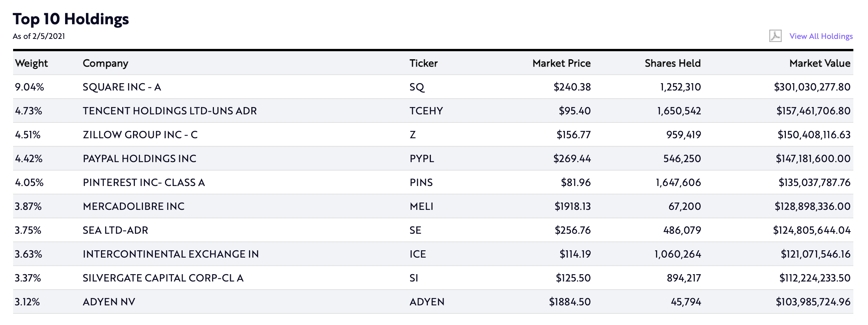Click the PINS ticker symbol
This screenshot has height=325, width=868.
pos(421,183)
